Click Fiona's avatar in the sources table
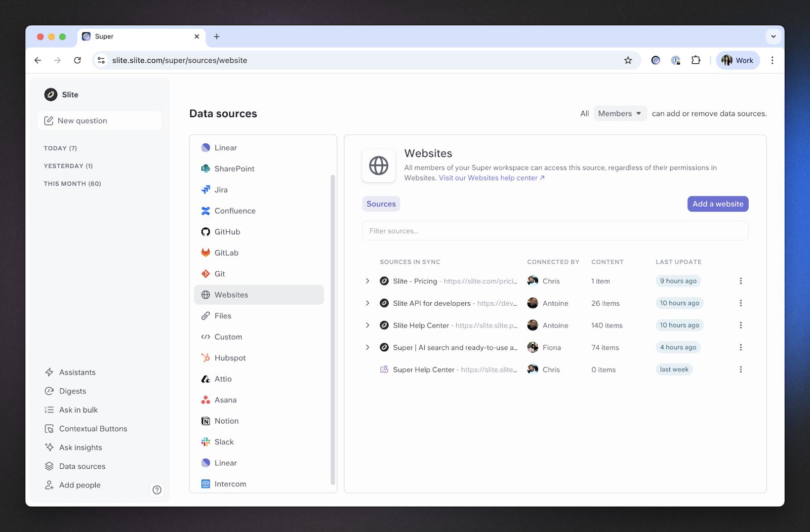810x532 pixels. click(x=533, y=347)
